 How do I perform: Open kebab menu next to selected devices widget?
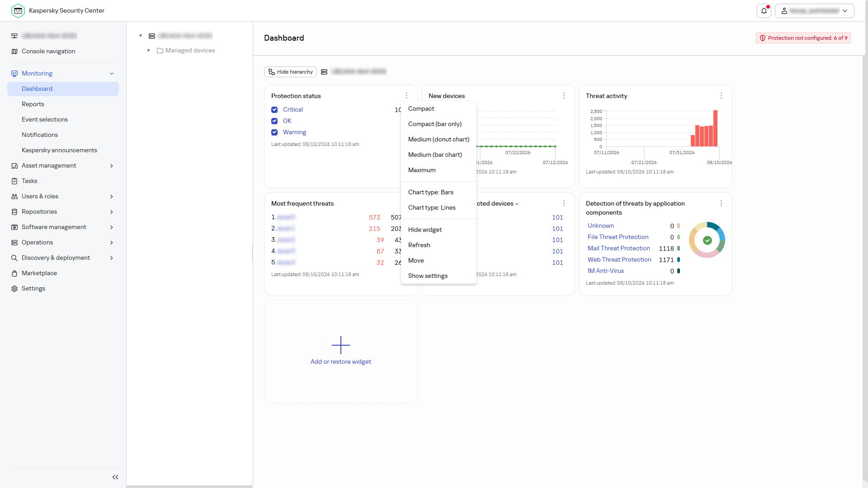[x=564, y=203]
